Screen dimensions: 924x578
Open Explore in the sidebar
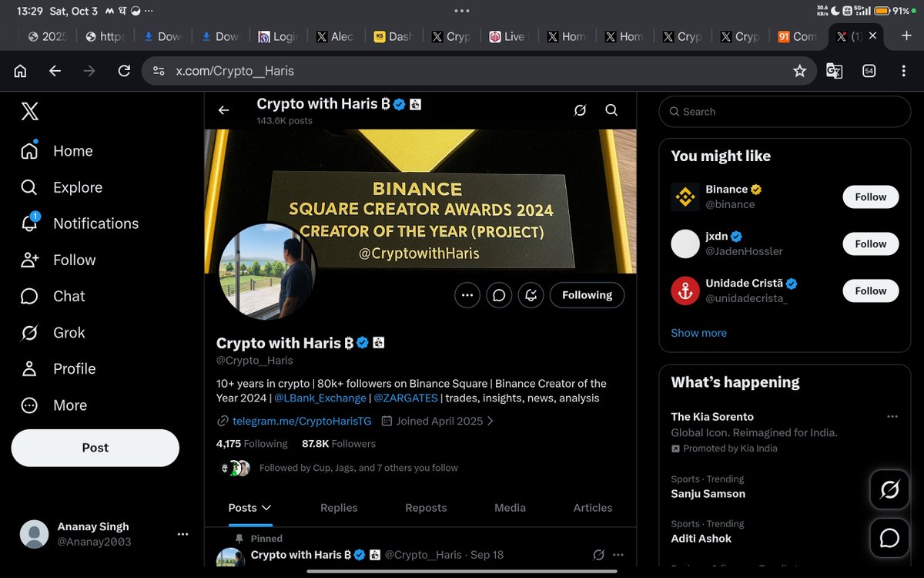62,187
